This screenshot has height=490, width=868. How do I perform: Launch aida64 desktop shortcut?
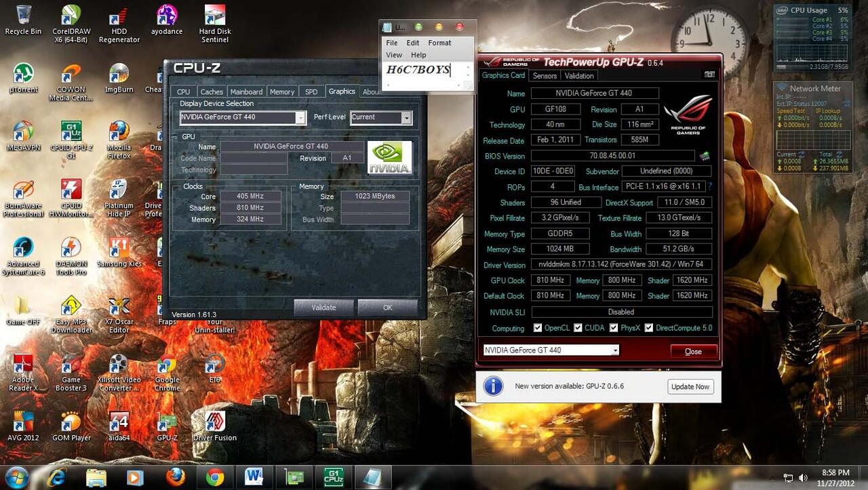click(x=119, y=427)
